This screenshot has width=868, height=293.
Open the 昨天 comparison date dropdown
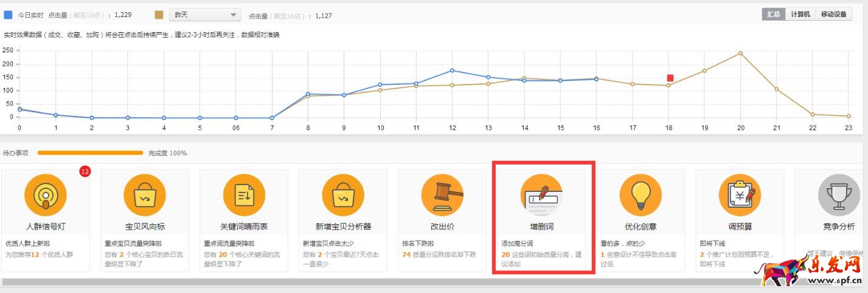pyautogui.click(x=204, y=15)
